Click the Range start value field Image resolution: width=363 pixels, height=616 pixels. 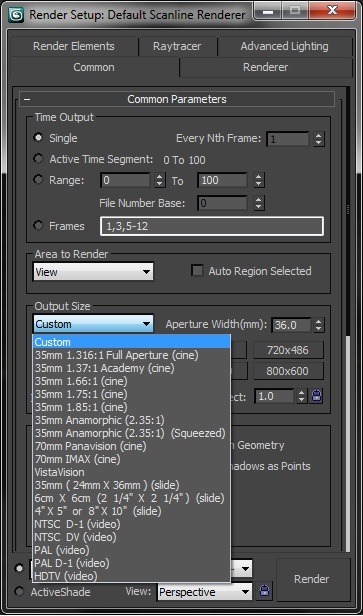(126, 180)
